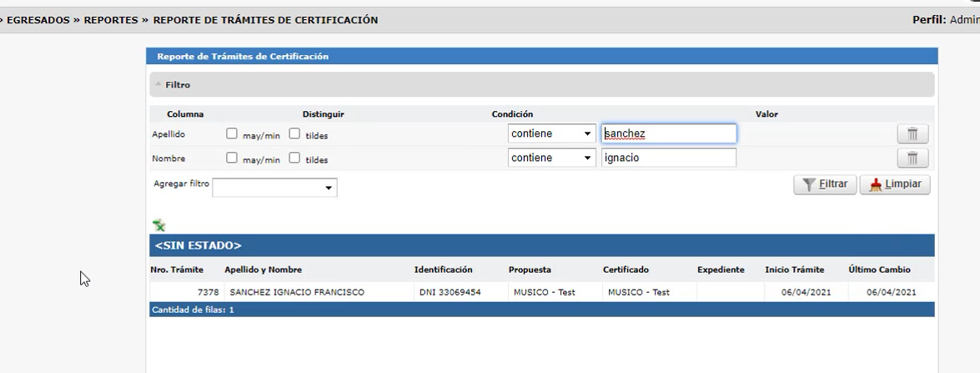The image size is (980, 373).
Task: Toggle may/min checkbox for Nombre
Action: point(232,158)
